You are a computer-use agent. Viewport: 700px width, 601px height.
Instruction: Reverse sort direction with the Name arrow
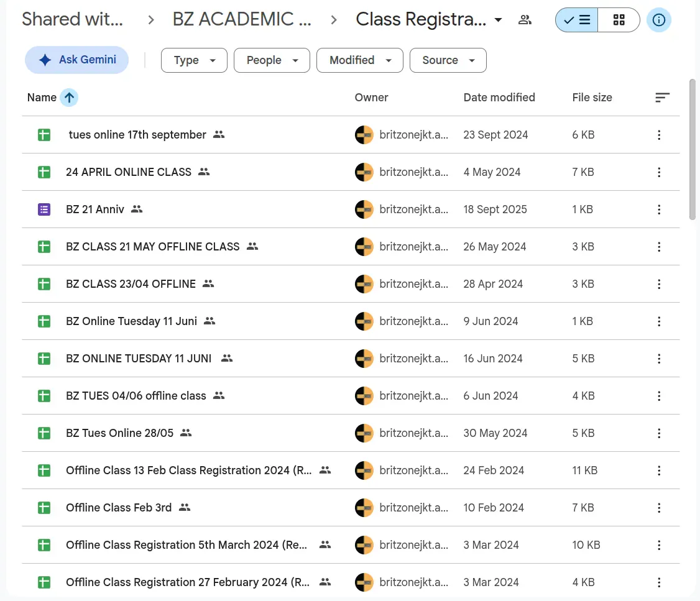click(x=69, y=98)
